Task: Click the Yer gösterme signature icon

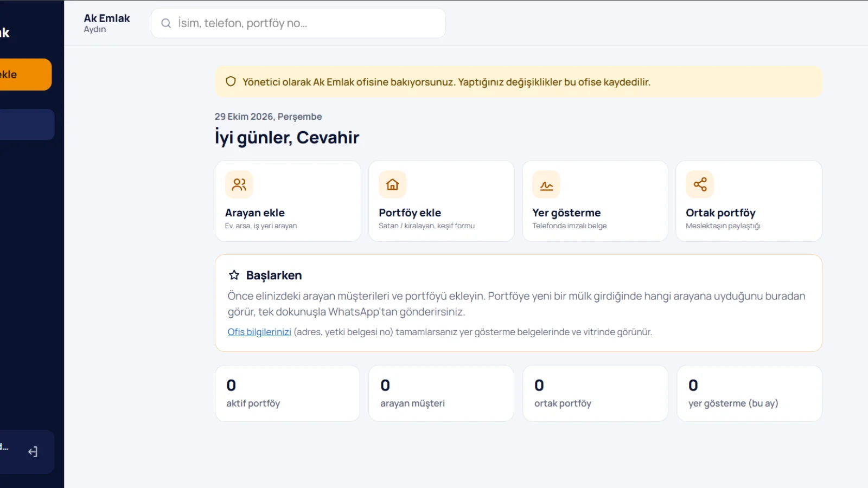Action: tap(546, 184)
